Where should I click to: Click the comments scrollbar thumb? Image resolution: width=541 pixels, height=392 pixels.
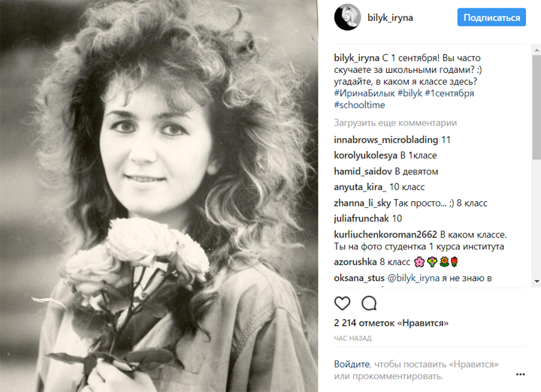536,107
